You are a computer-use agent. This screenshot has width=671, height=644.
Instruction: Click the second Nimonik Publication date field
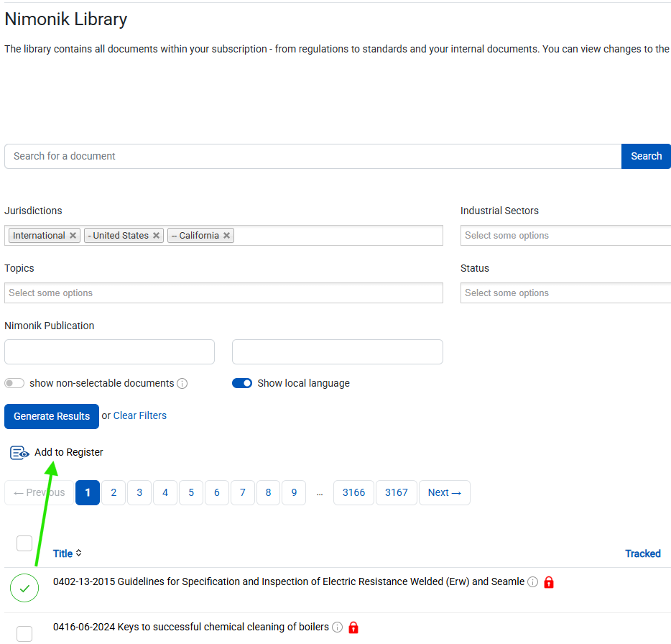(338, 352)
